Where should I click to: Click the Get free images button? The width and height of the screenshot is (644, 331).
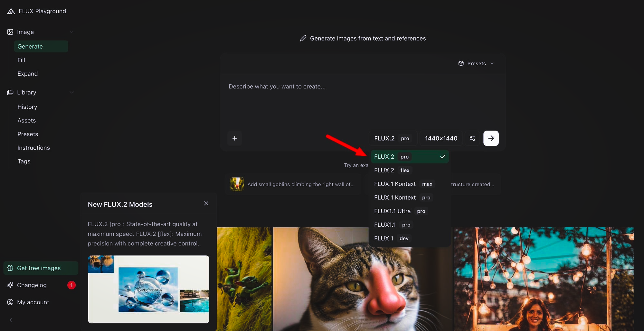pyautogui.click(x=41, y=268)
